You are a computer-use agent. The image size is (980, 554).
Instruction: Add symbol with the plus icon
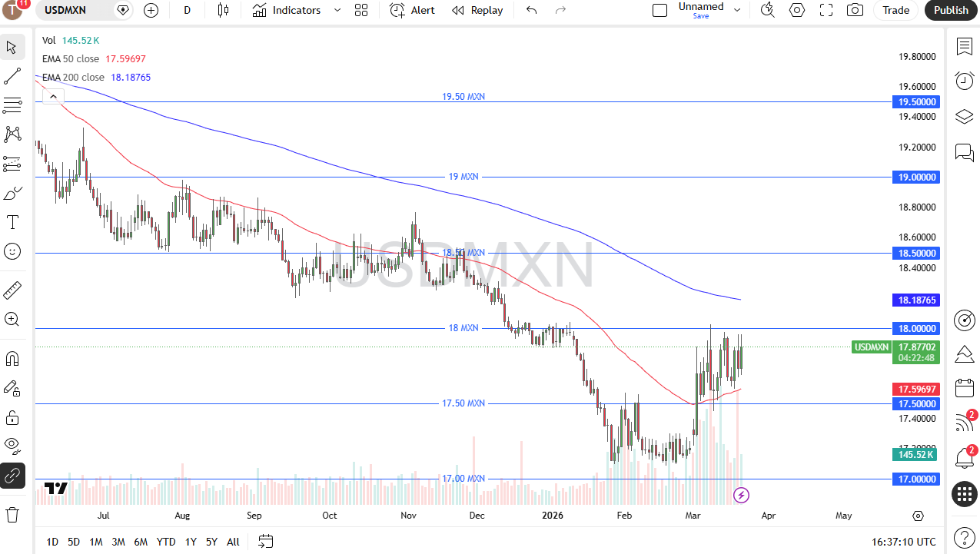(151, 10)
